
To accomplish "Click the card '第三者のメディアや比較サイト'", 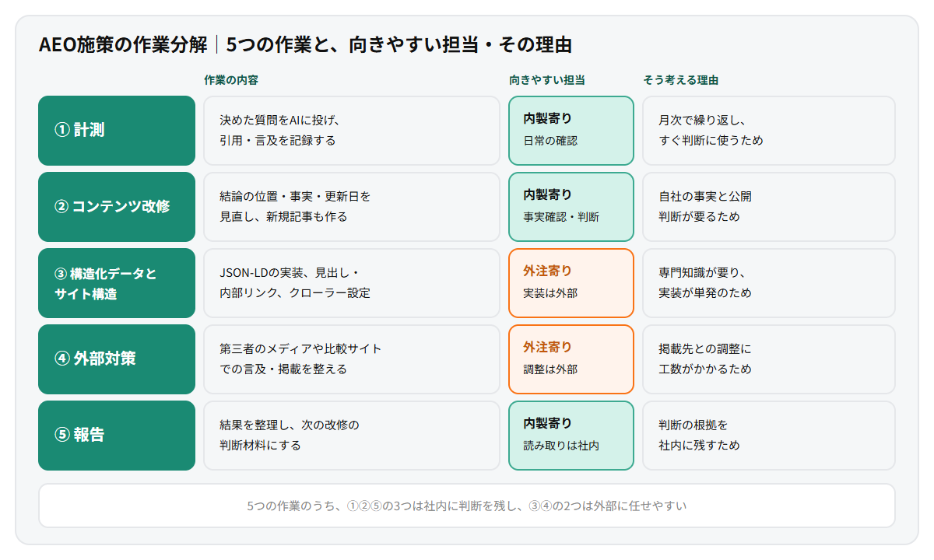I will pos(352,359).
